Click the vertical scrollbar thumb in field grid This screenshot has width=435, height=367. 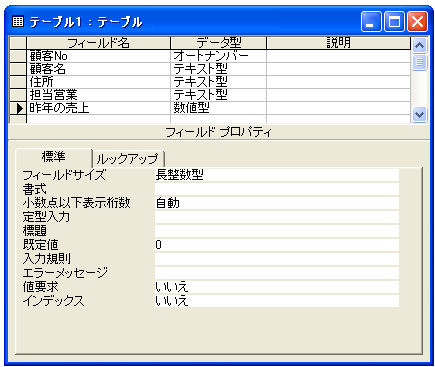click(x=419, y=62)
